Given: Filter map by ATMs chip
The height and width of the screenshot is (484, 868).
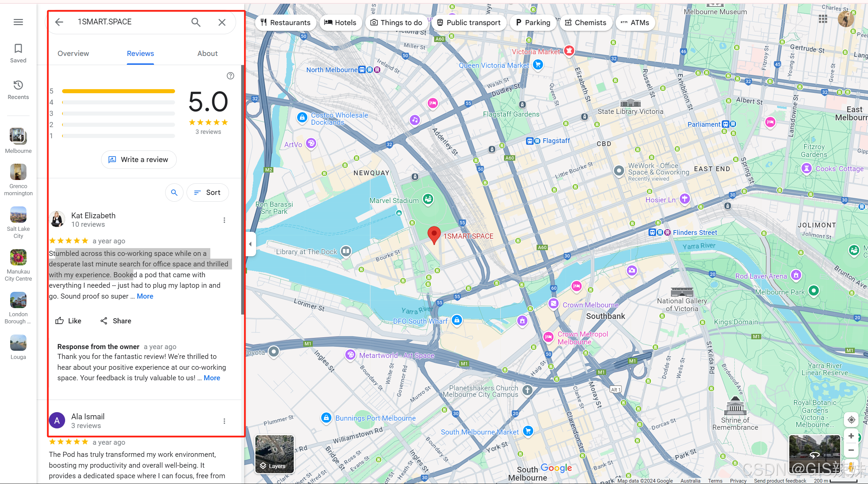Looking at the screenshot, I should [635, 23].
